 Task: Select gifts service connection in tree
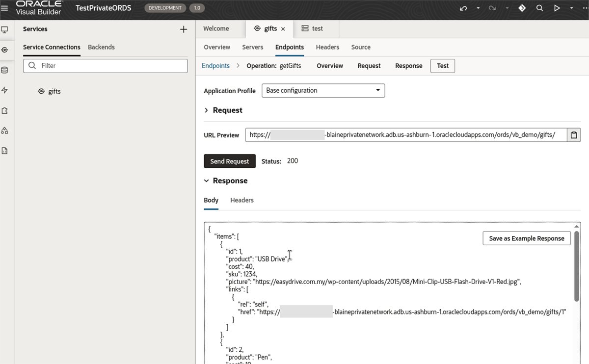pos(49,91)
